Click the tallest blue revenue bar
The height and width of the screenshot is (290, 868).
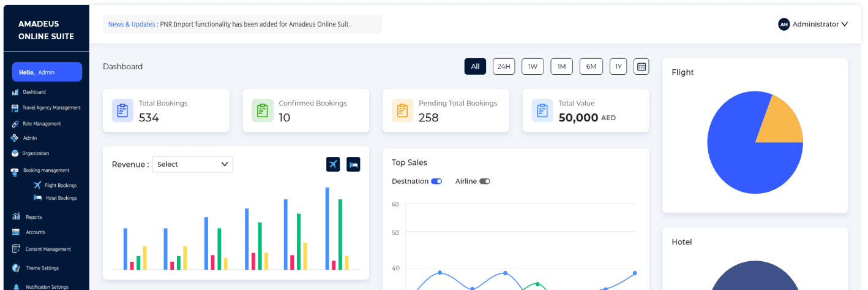coord(327,227)
